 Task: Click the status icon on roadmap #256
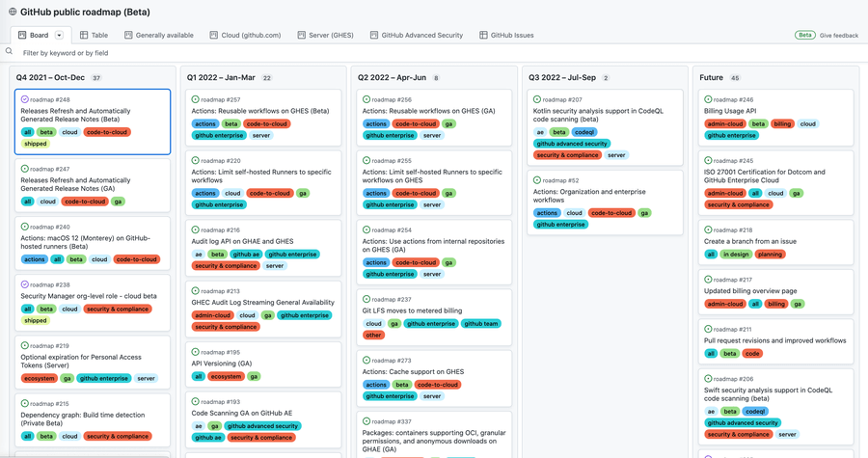click(x=366, y=99)
